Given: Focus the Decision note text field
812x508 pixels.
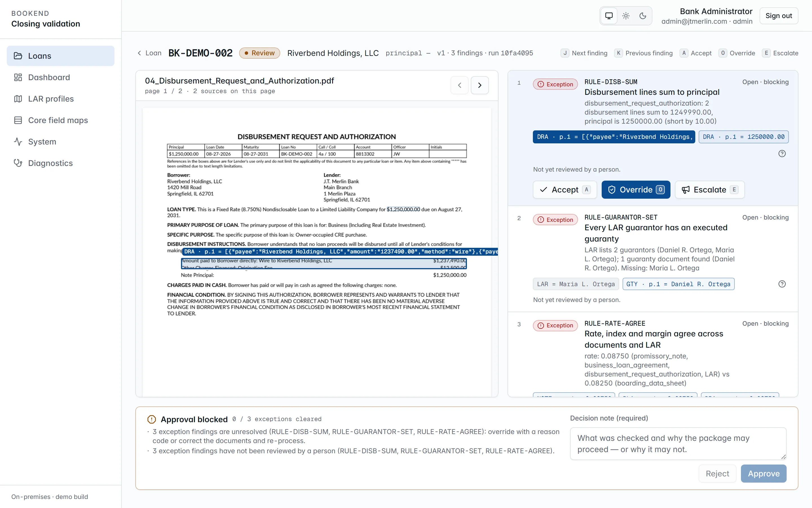Looking at the screenshot, I should pyautogui.click(x=678, y=443).
